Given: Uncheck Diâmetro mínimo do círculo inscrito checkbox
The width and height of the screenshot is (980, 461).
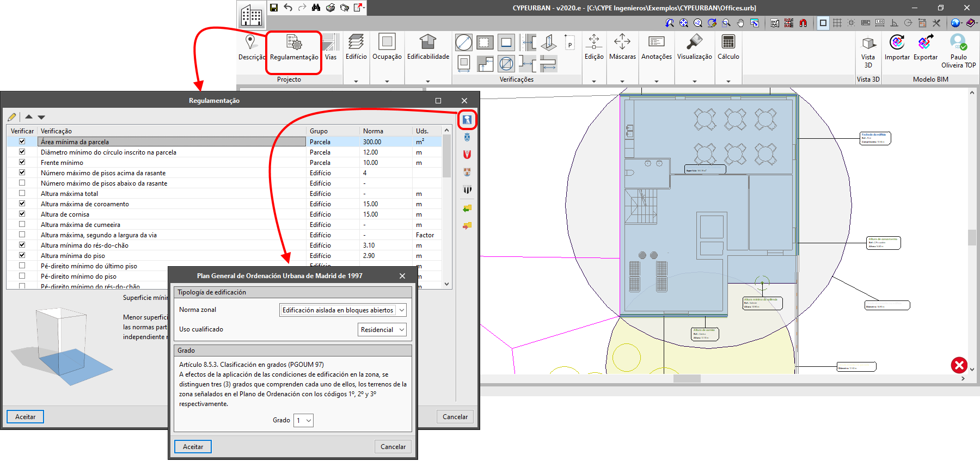Looking at the screenshot, I should pos(22,152).
